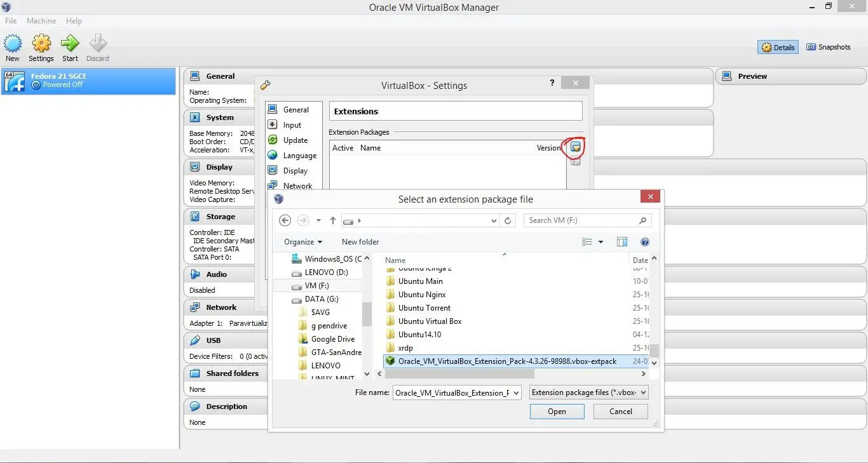The height and width of the screenshot is (463, 868).
Task: Select the g pendrive folder in tree
Action: (323, 326)
